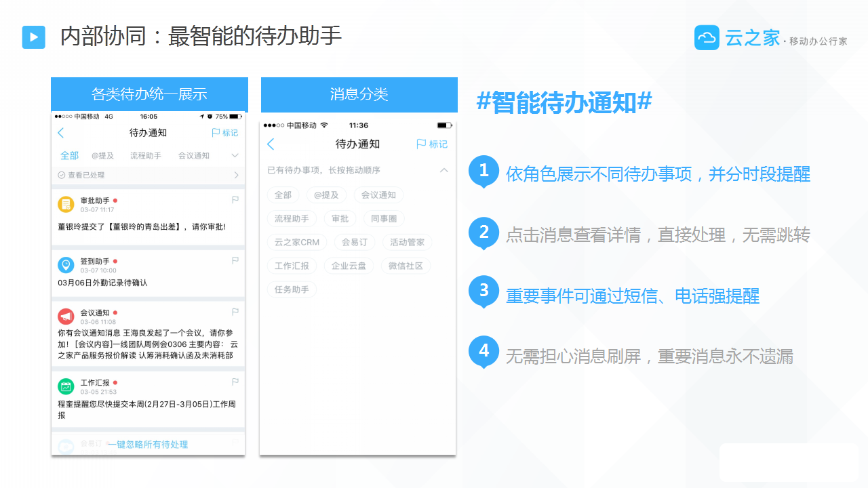This screenshot has height=488, width=868.
Task: Flag the 审批助手 message
Action: [235, 200]
